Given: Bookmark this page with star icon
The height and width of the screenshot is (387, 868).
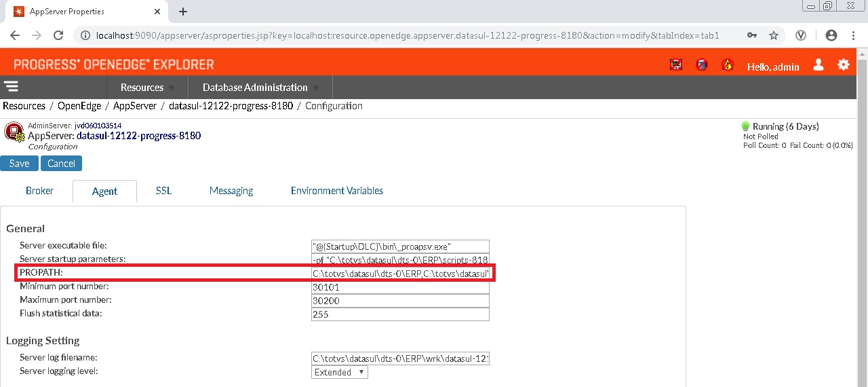Looking at the screenshot, I should [774, 35].
